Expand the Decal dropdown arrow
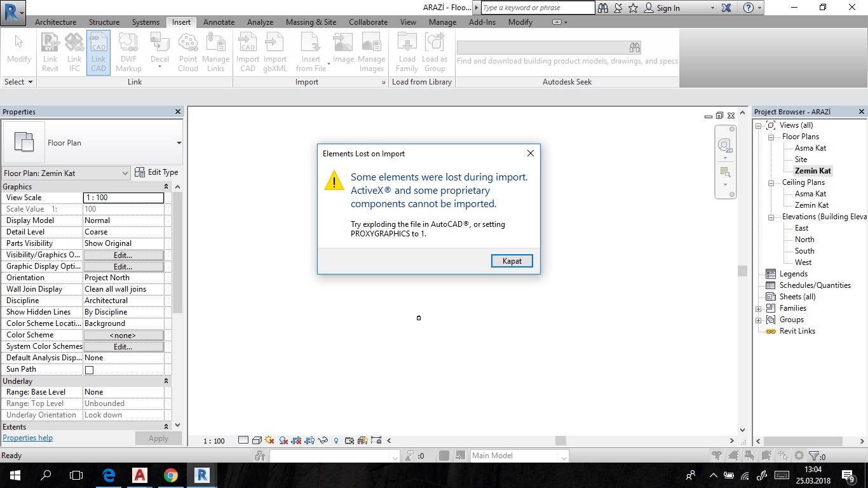The height and width of the screenshot is (488, 868). coord(160,67)
